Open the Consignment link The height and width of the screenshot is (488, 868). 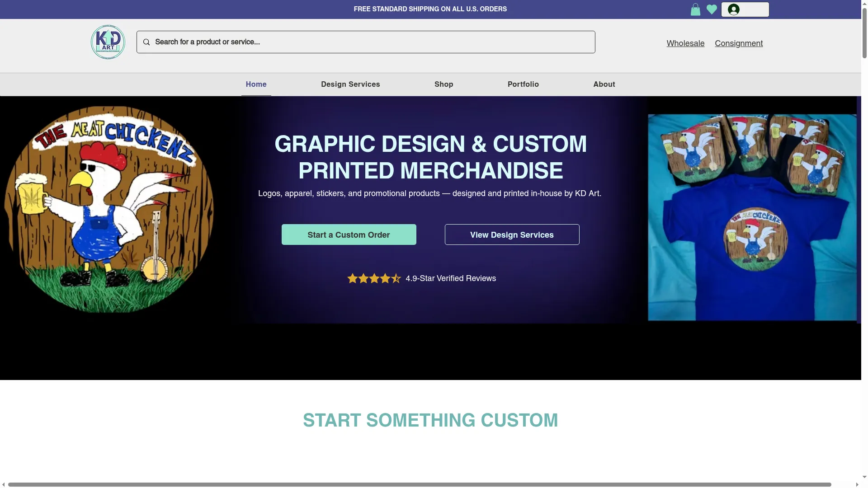point(739,43)
